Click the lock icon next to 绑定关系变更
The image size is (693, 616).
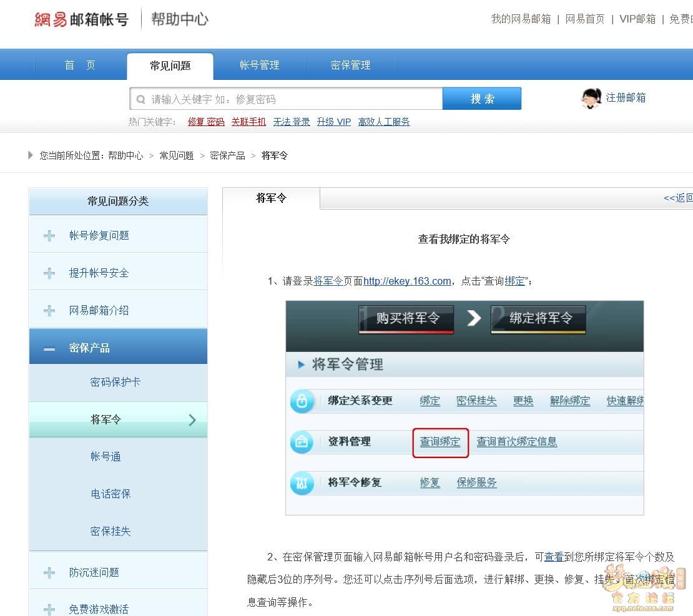(x=302, y=401)
